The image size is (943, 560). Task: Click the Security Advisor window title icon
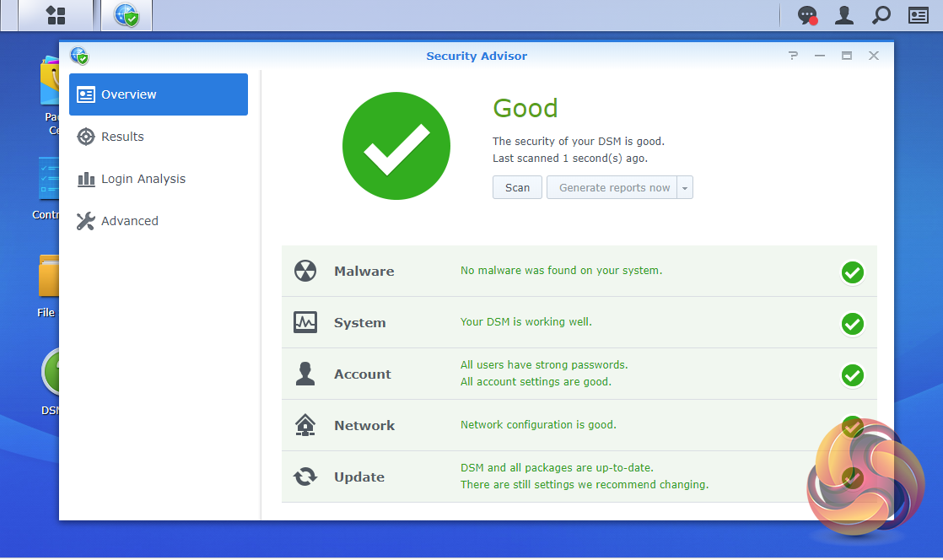[78, 56]
